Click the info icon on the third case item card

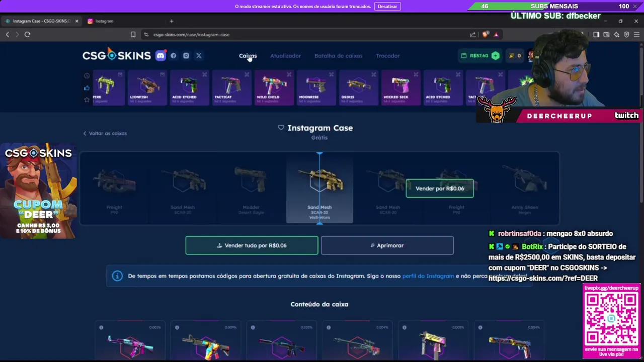coord(253,327)
